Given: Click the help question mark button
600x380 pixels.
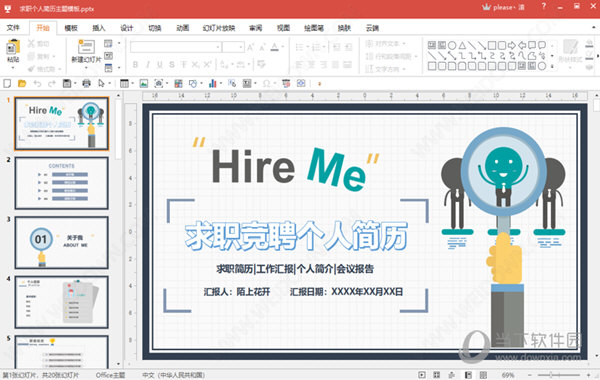Looking at the screenshot, I should coord(544,7).
